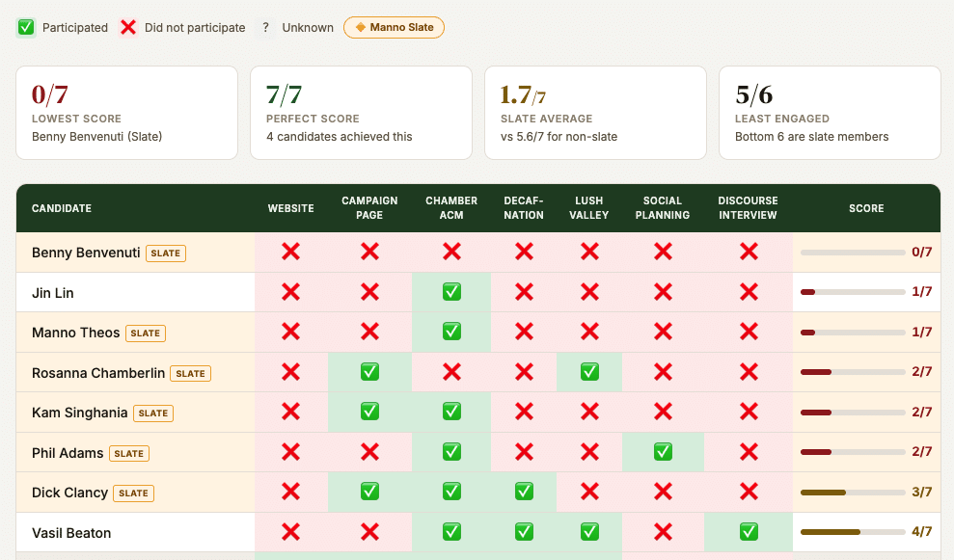This screenshot has height=560, width=954.
Task: Click Rosanna Chamberlin's Campaign Page checkmark
Action: 369,372
